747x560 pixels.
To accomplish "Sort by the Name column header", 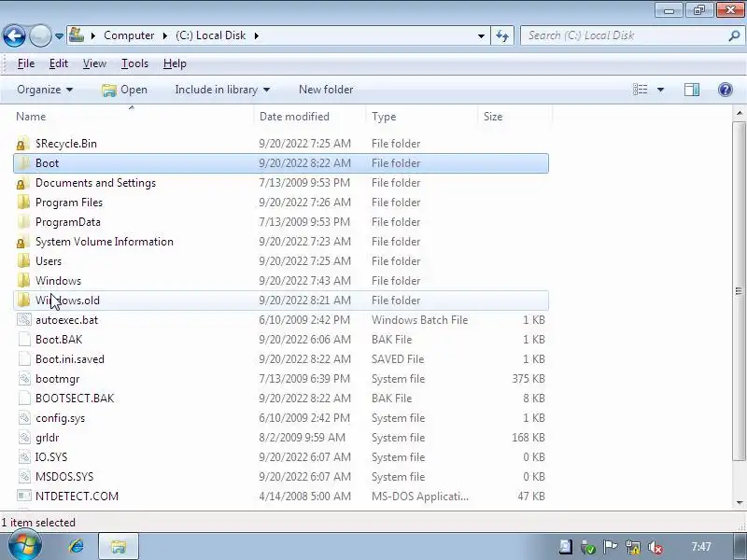I will [133, 117].
